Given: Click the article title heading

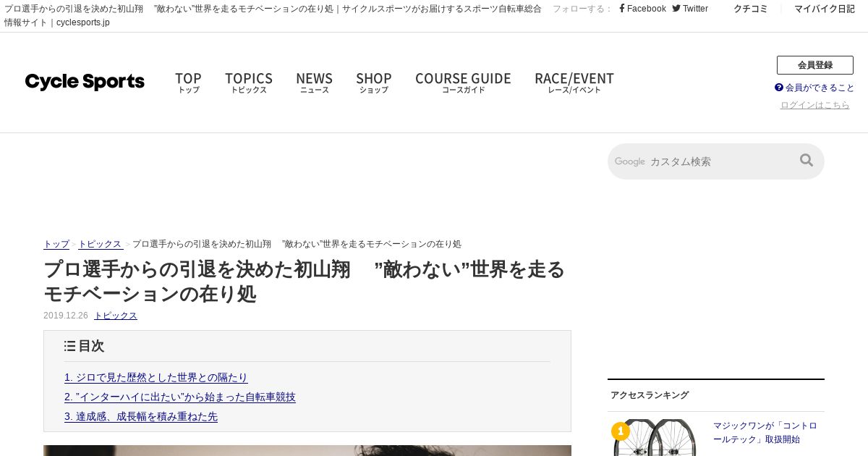Looking at the screenshot, I should pos(304,282).
